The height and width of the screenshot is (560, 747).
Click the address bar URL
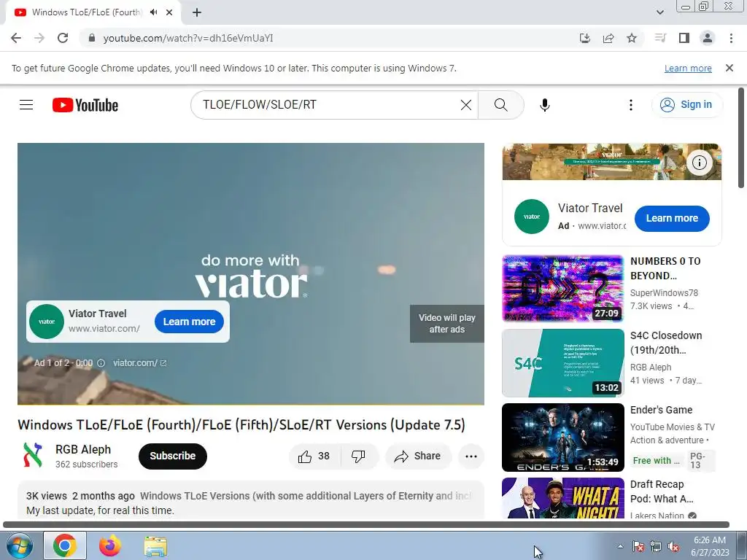pos(188,38)
